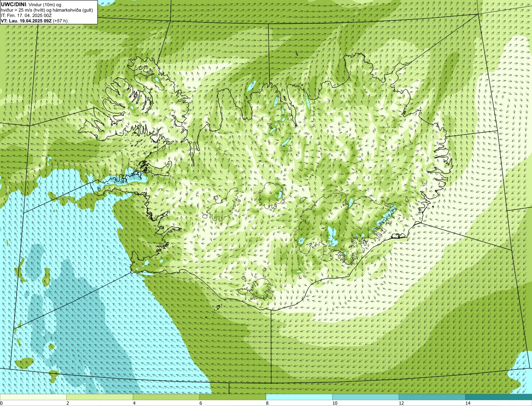Click the 8–10 light cyan legend swatch
The image size is (532, 406).
[x=299, y=397]
